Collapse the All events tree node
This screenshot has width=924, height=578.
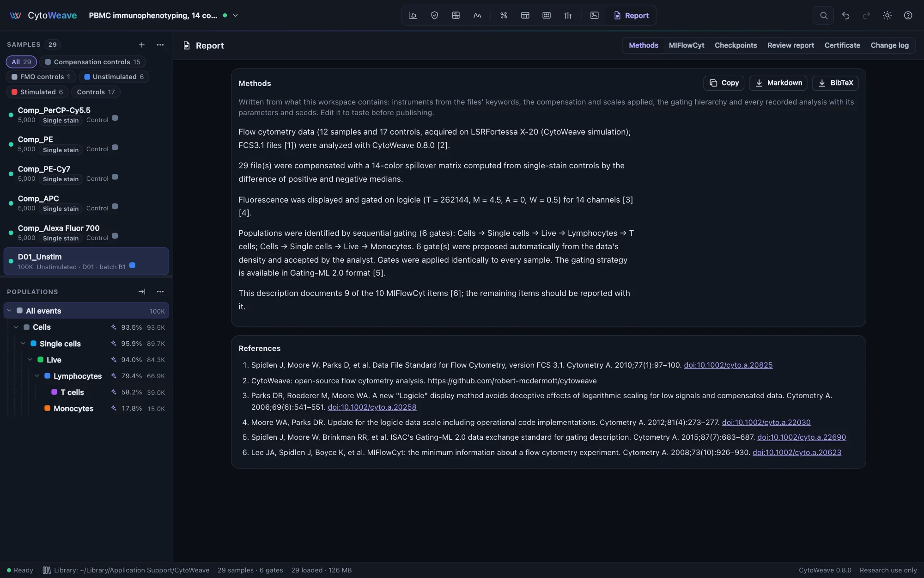point(9,311)
